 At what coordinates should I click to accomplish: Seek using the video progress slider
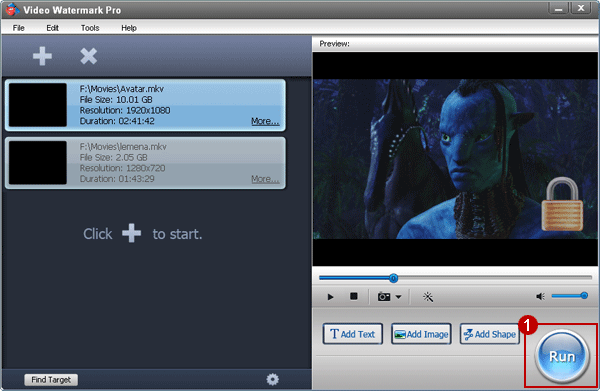click(455, 278)
